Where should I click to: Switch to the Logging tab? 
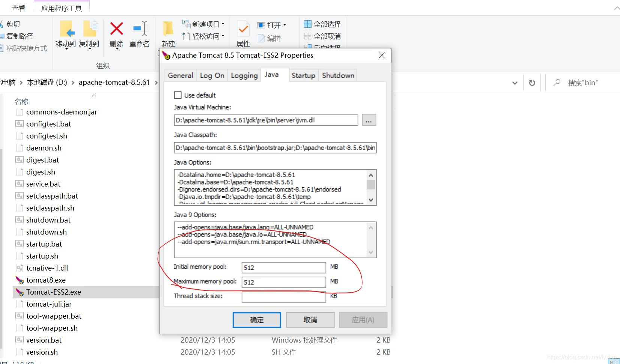pyautogui.click(x=244, y=75)
